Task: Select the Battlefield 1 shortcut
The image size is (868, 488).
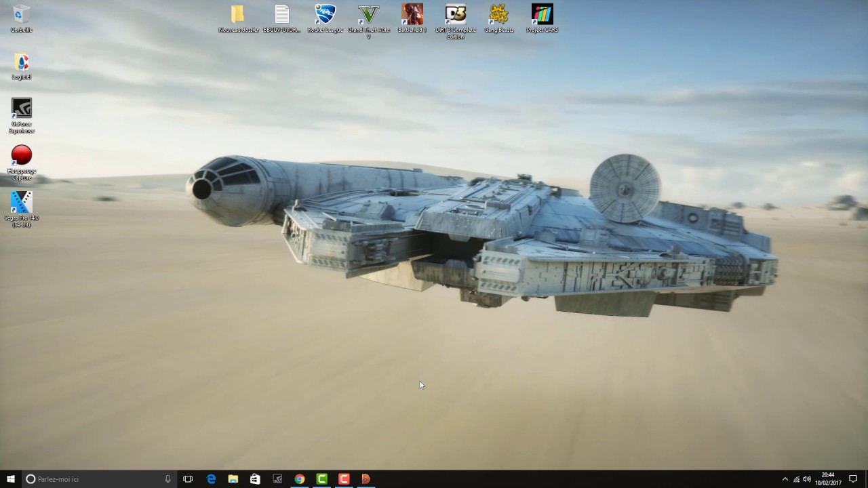Action: 412,18
